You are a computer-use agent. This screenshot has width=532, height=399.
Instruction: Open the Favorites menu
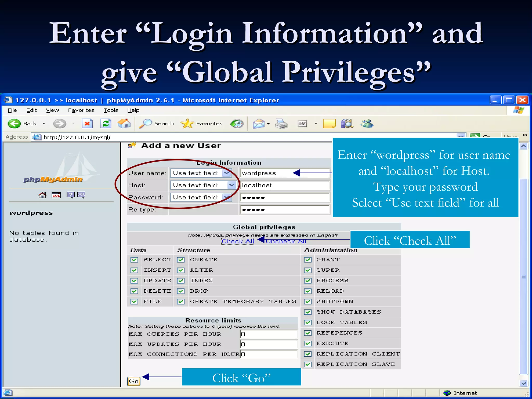[81, 110]
